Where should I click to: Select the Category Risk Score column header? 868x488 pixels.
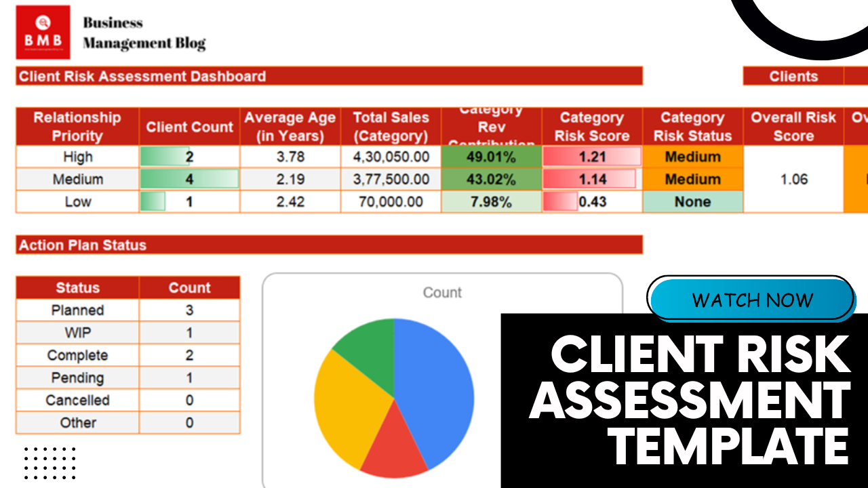(591, 126)
